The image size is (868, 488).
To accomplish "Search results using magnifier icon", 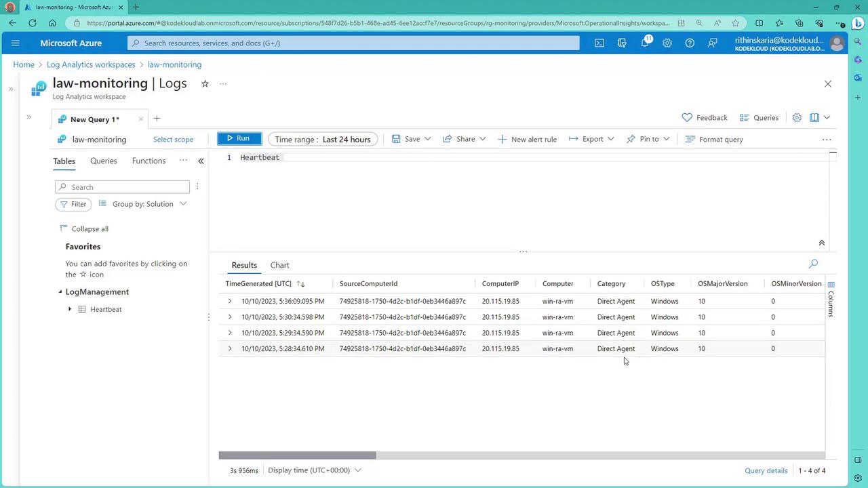I will tap(813, 264).
